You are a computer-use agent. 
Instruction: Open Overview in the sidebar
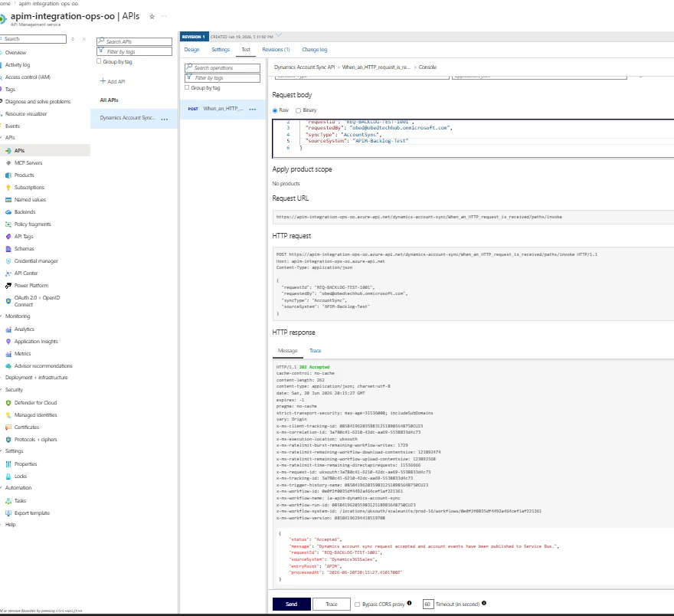[15, 52]
